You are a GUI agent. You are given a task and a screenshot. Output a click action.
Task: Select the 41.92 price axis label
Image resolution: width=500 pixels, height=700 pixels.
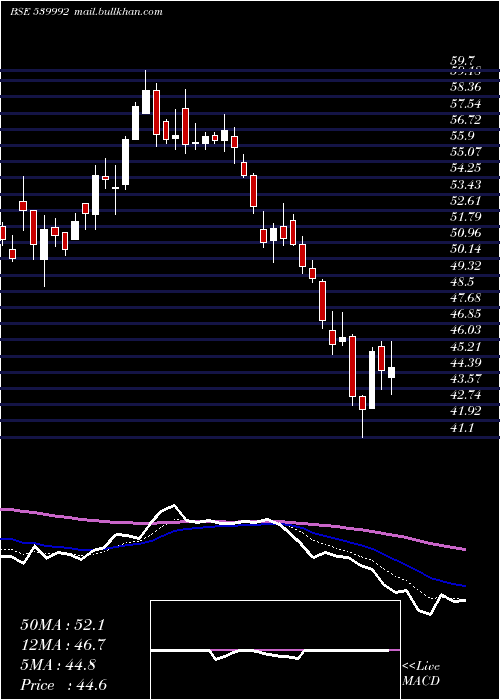point(466,411)
